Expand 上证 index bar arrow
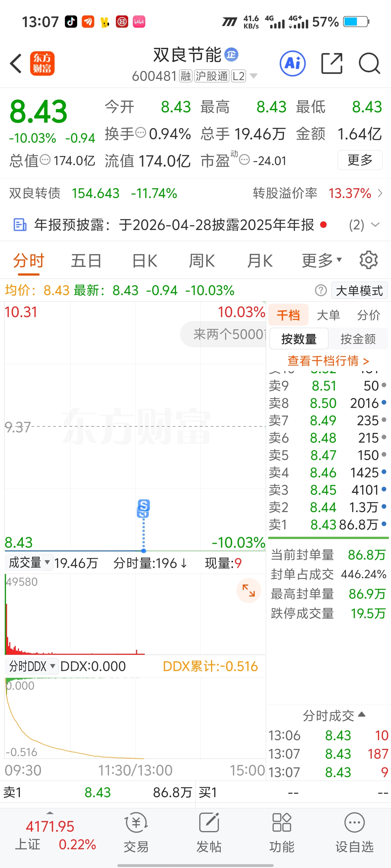This screenshot has width=391, height=868. (50, 813)
